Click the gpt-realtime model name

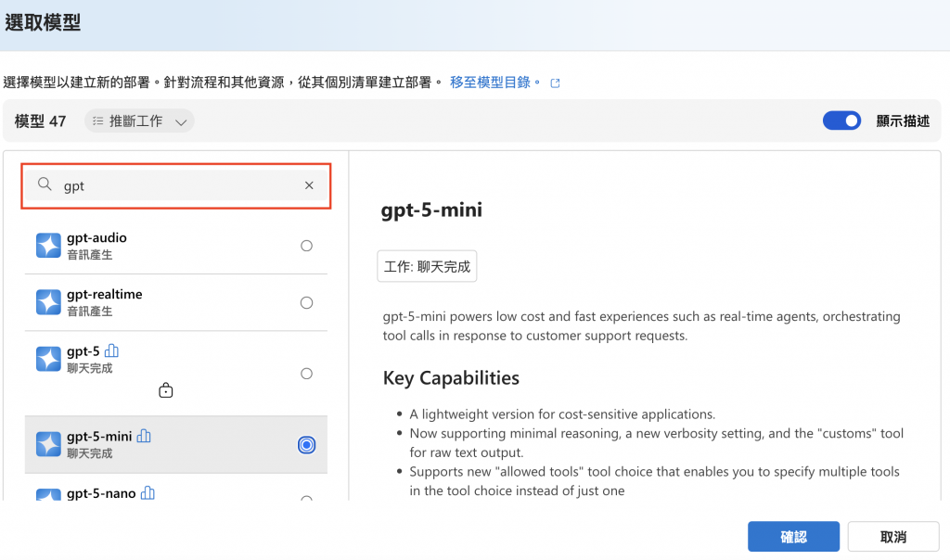pyautogui.click(x=105, y=294)
